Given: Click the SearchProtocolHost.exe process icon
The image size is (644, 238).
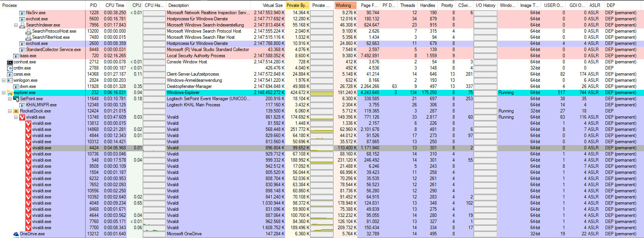Looking at the screenshot, I should click(x=28, y=31).
